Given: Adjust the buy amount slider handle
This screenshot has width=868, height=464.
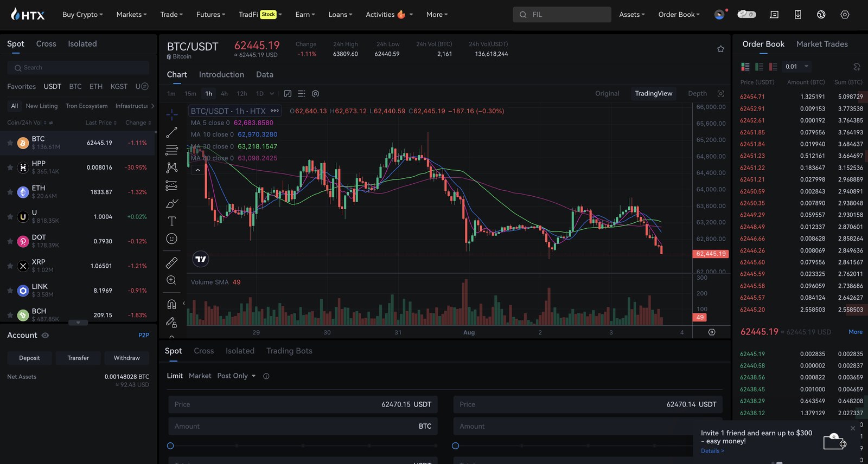Looking at the screenshot, I should tap(170, 446).
